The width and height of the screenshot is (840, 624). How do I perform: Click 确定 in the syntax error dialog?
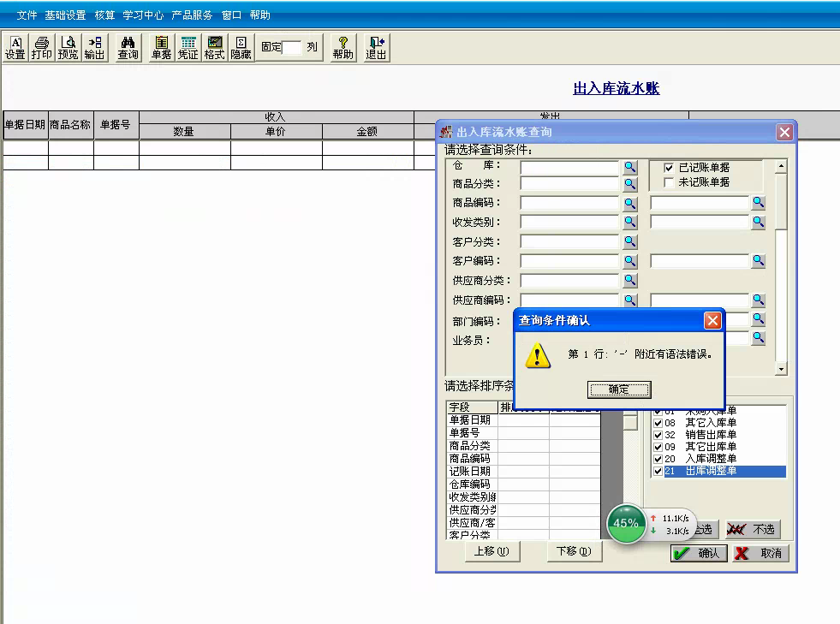coord(619,389)
